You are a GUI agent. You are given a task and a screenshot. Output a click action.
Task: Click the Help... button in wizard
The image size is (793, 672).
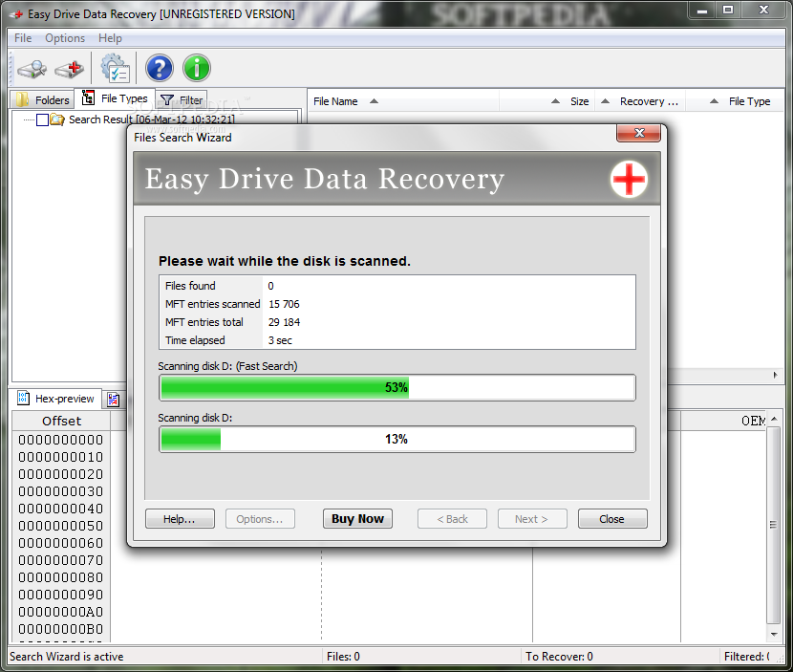180,519
